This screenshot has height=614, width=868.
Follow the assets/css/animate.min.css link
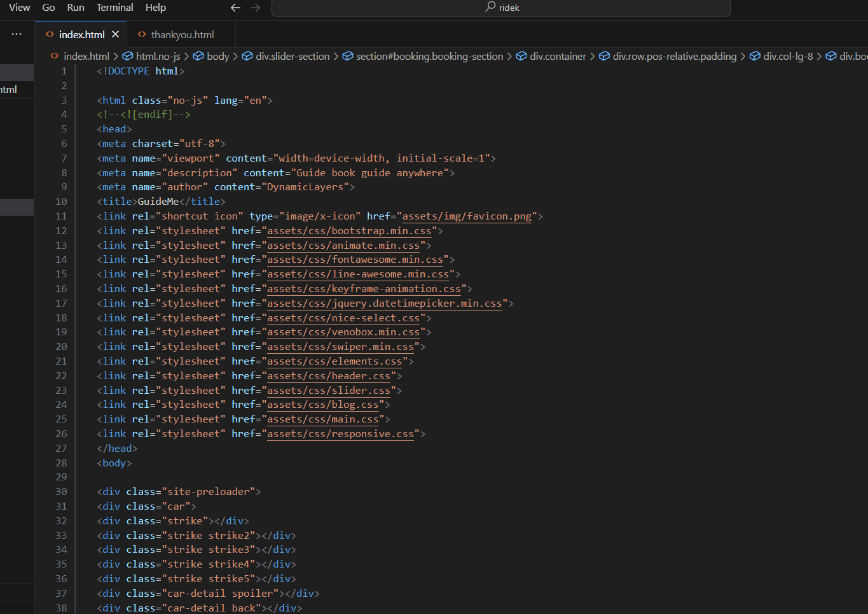point(343,246)
